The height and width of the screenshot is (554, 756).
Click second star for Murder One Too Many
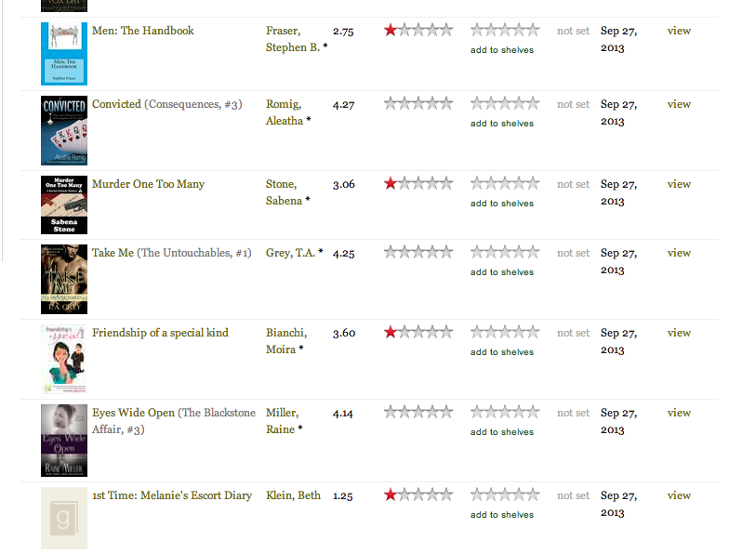[x=405, y=183]
